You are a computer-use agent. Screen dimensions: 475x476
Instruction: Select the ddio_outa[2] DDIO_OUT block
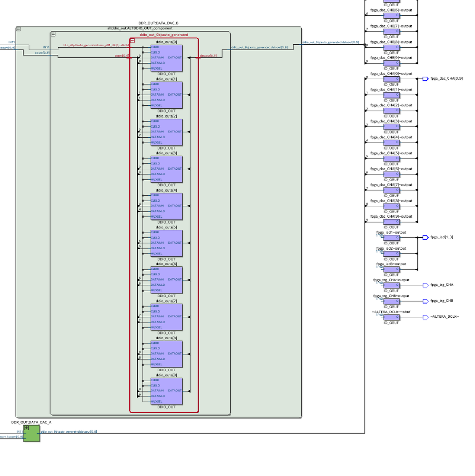167,132
